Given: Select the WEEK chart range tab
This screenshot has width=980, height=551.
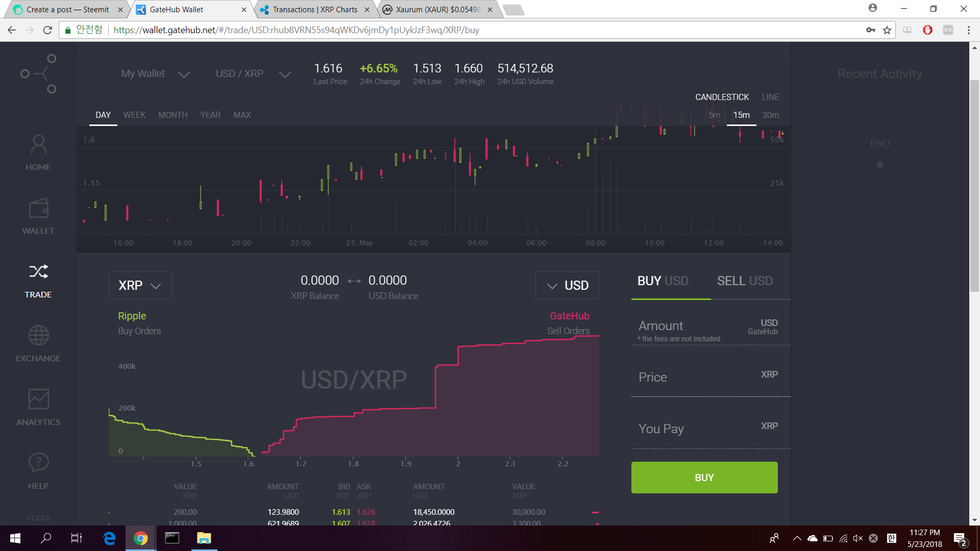Looking at the screenshot, I should (134, 115).
